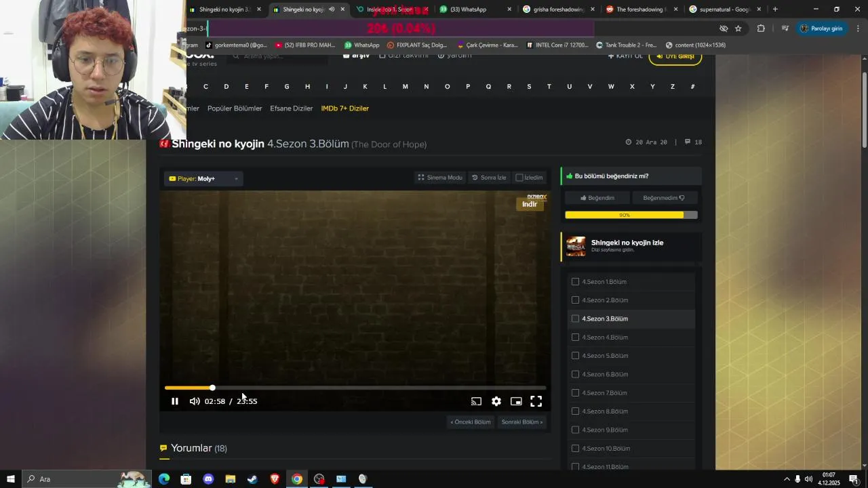Check the 4.Sezon 8.Bölüm checkbox
868x488 pixels.
click(575, 411)
